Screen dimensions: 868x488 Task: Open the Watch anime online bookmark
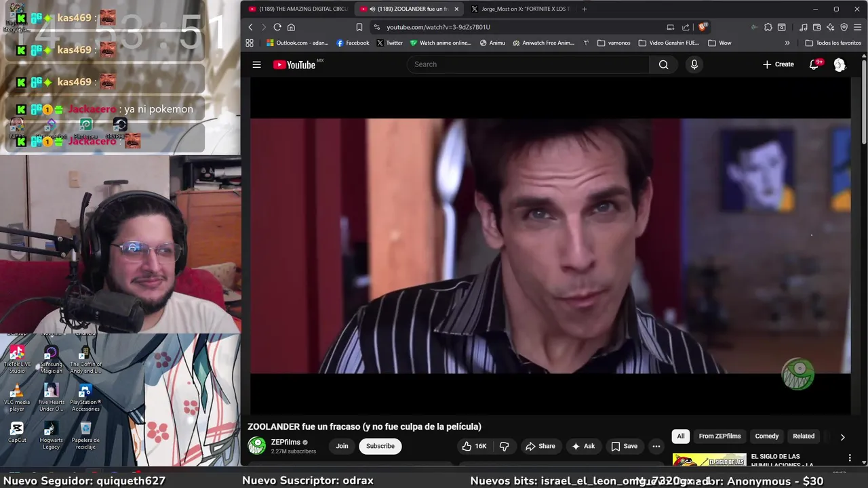[x=441, y=43]
